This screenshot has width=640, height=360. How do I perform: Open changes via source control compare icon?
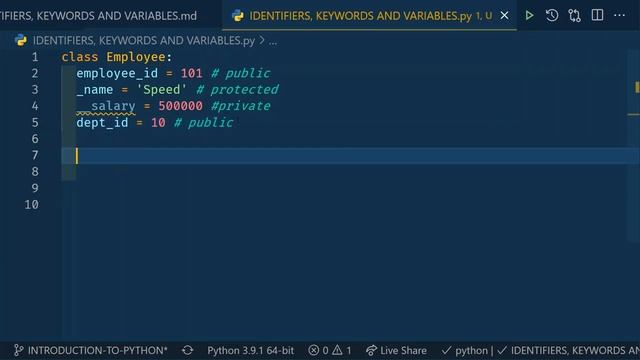tap(574, 16)
